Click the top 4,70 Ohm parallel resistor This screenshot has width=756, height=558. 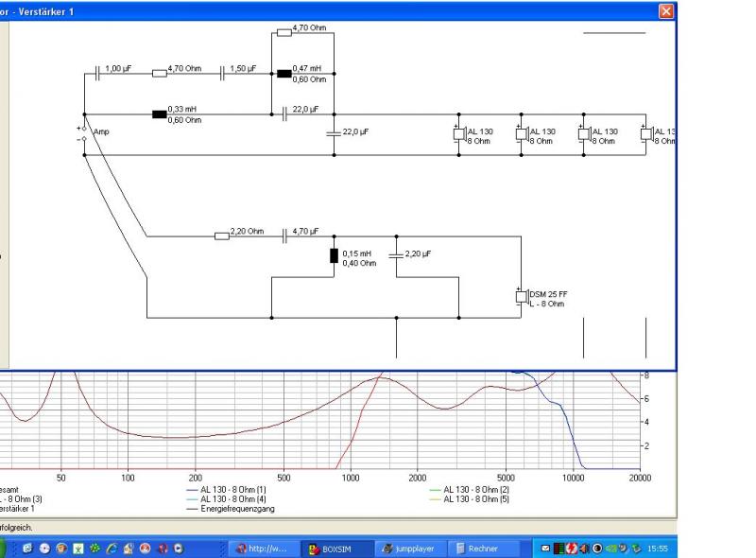(x=283, y=33)
